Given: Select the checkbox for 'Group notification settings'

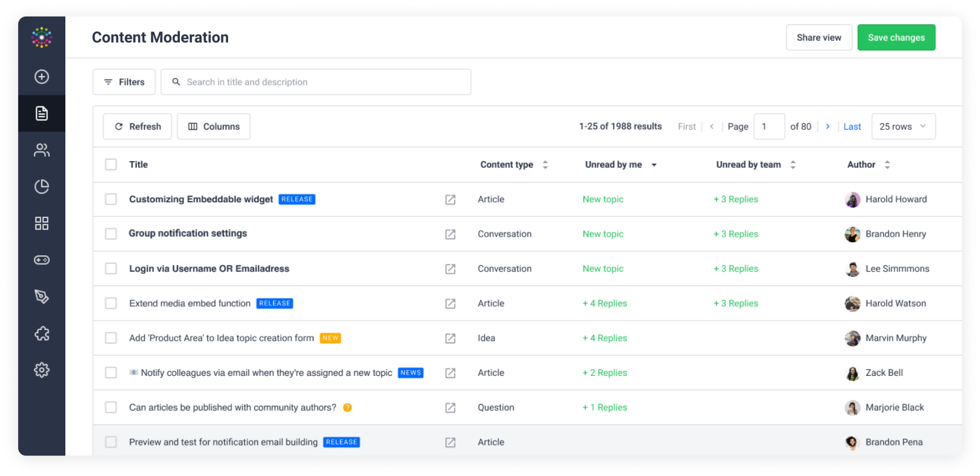Looking at the screenshot, I should tap(111, 234).
